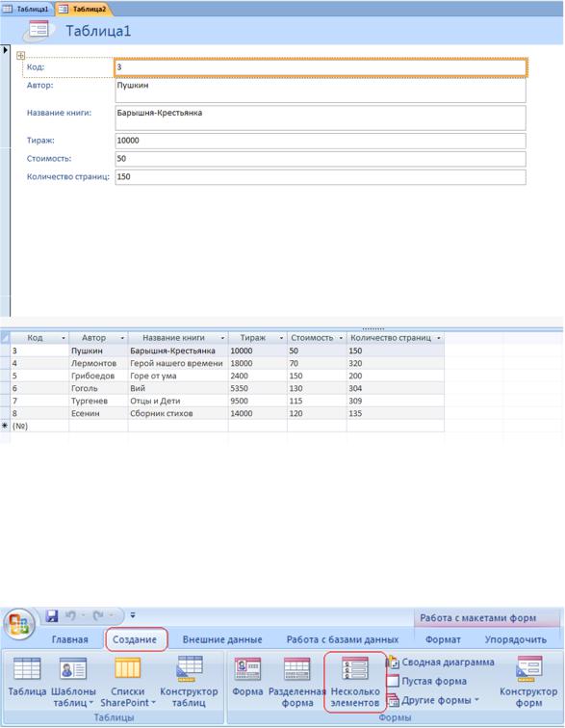Click the form logo icon beside Таблица1 title
This screenshot has width=565, height=728.
(x=39, y=30)
